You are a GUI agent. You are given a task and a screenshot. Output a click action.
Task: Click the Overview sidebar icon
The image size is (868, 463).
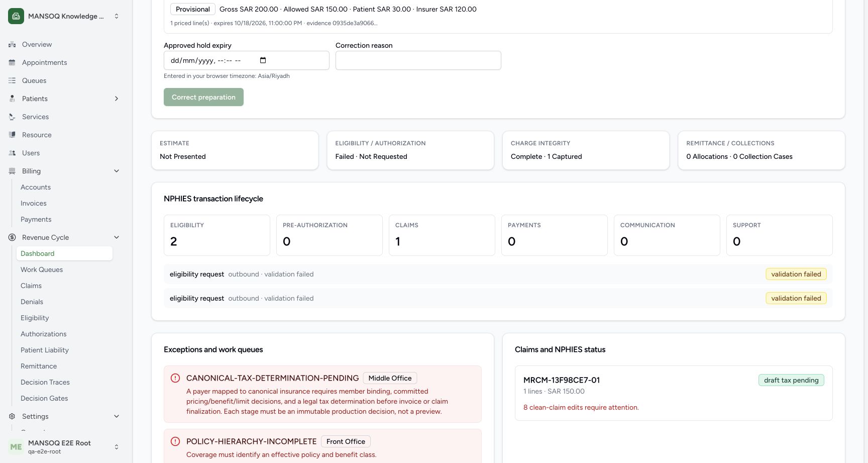pos(12,44)
